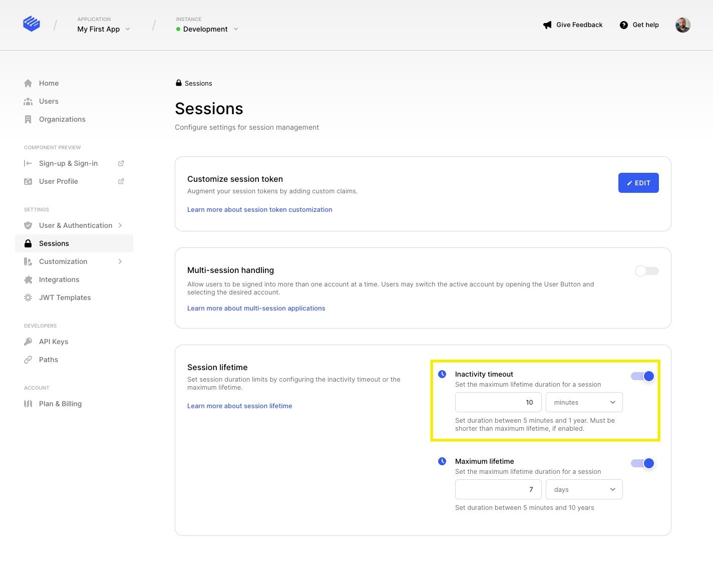Open Learn more about session token customization

coord(259,209)
